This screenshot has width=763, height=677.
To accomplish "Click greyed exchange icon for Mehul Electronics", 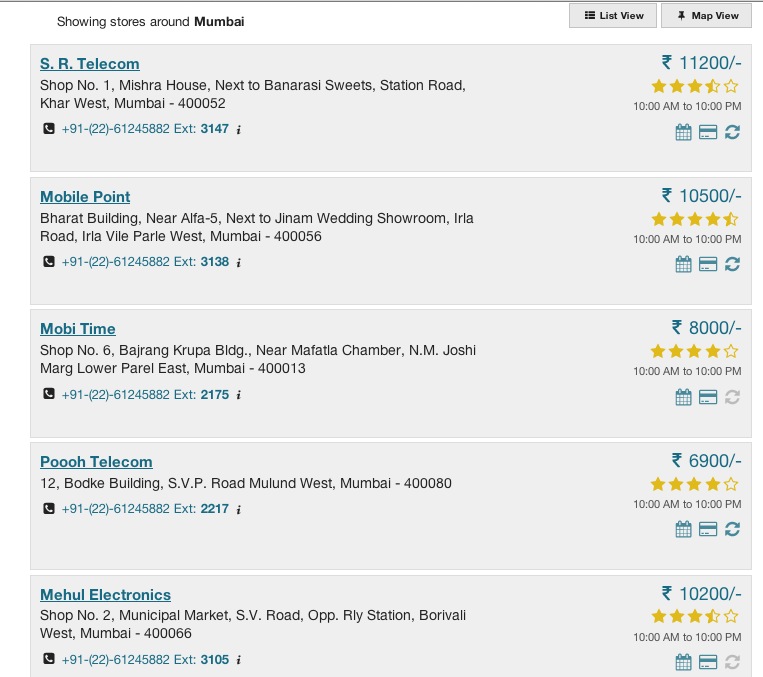I will [x=732, y=662].
